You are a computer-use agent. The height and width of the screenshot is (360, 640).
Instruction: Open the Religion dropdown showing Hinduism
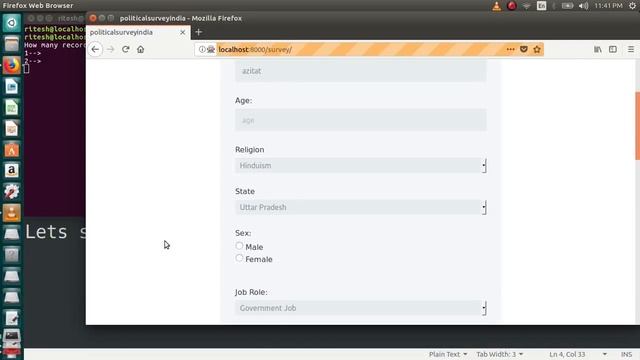(x=361, y=166)
